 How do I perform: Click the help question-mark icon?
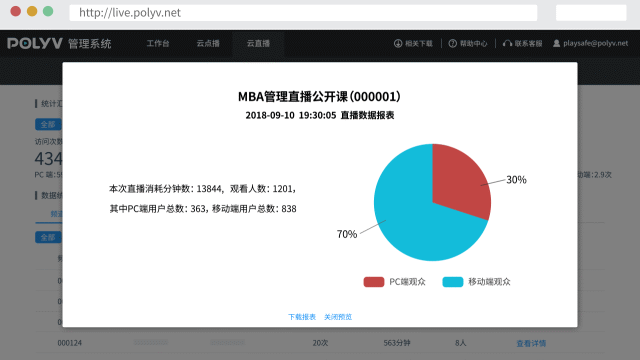453,43
